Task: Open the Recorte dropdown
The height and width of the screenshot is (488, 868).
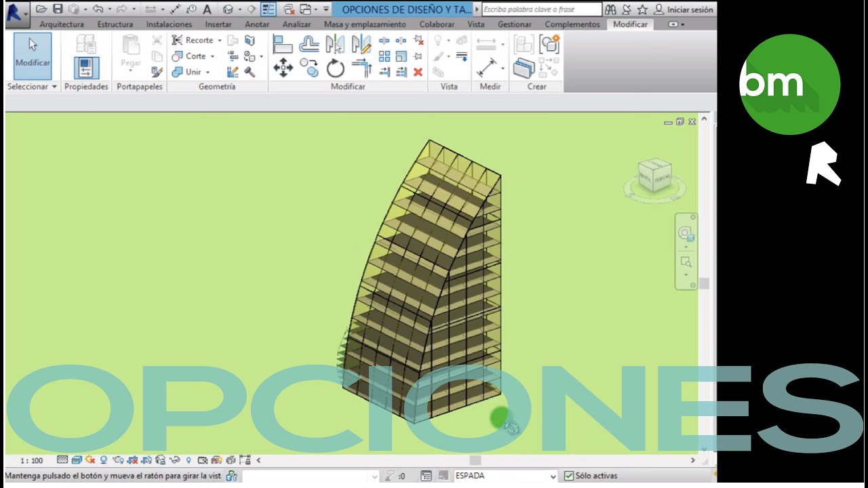Action: pos(220,41)
